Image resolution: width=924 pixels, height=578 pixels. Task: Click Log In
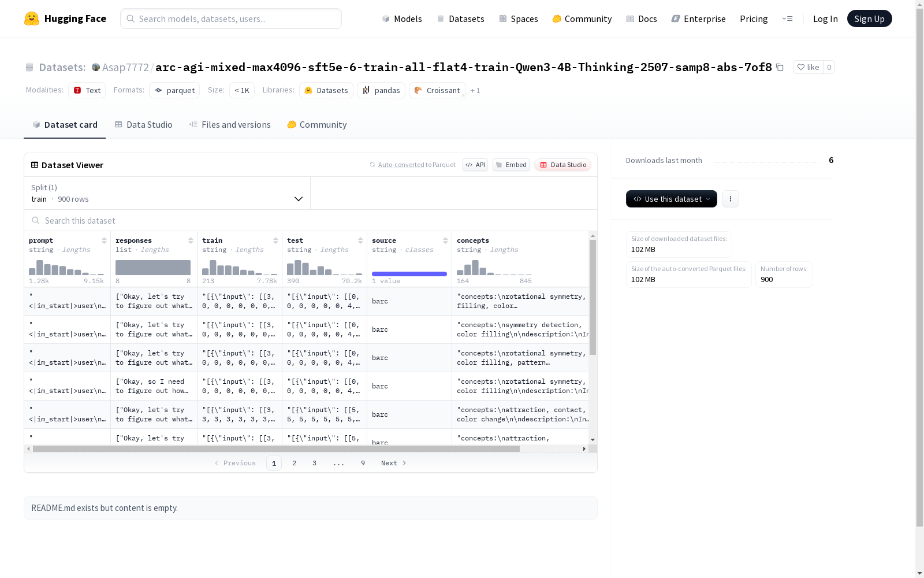pyautogui.click(x=825, y=18)
